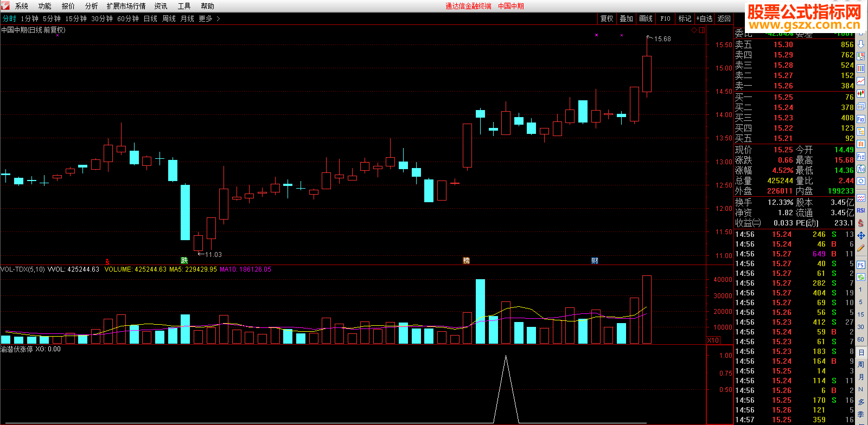Open the 复权 adjustment dropdown

point(607,18)
